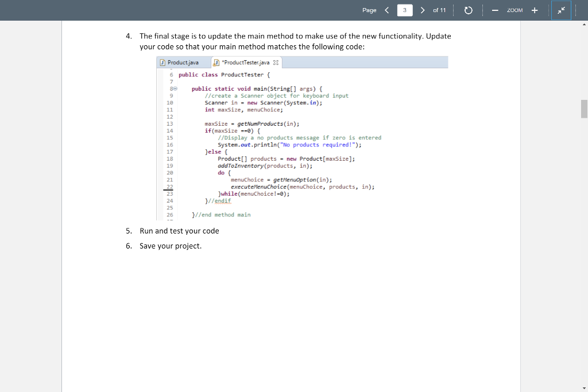Click the Page label in the toolbar
The height and width of the screenshot is (392, 588).
pos(369,10)
